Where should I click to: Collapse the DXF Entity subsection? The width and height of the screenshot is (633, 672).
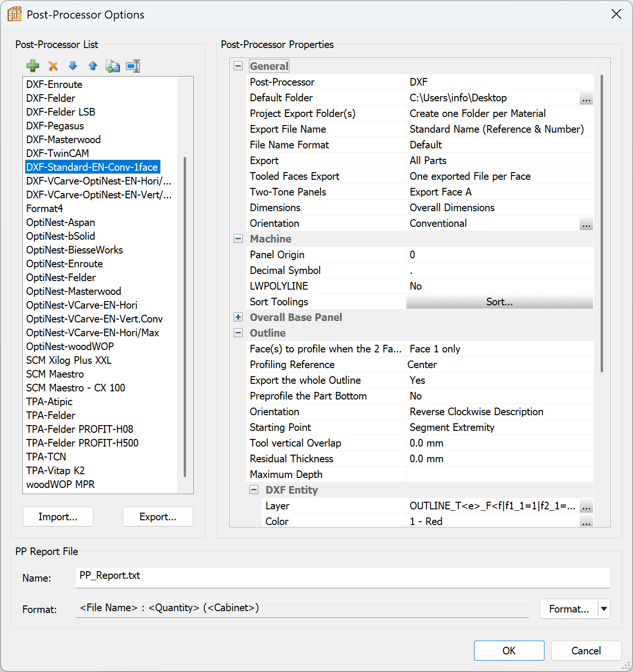click(x=254, y=490)
